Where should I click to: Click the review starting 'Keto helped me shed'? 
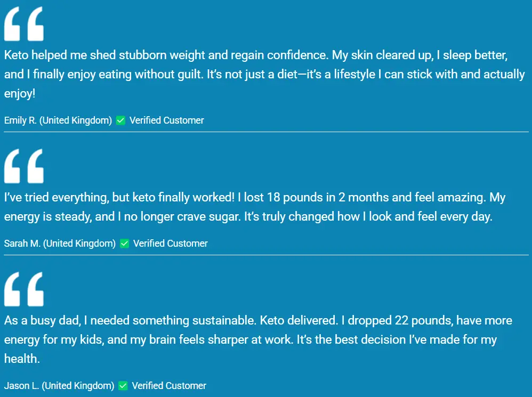(x=264, y=74)
